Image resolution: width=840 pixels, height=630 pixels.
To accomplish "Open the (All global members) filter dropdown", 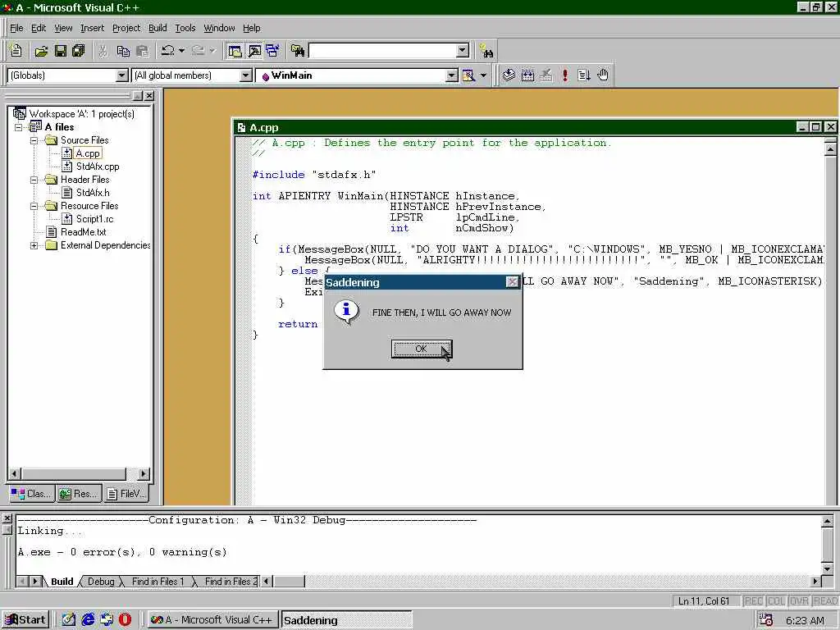I will tap(246, 75).
